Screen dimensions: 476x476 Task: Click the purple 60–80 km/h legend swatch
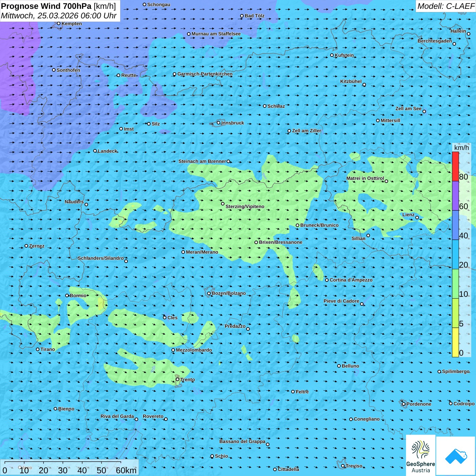tap(455, 196)
